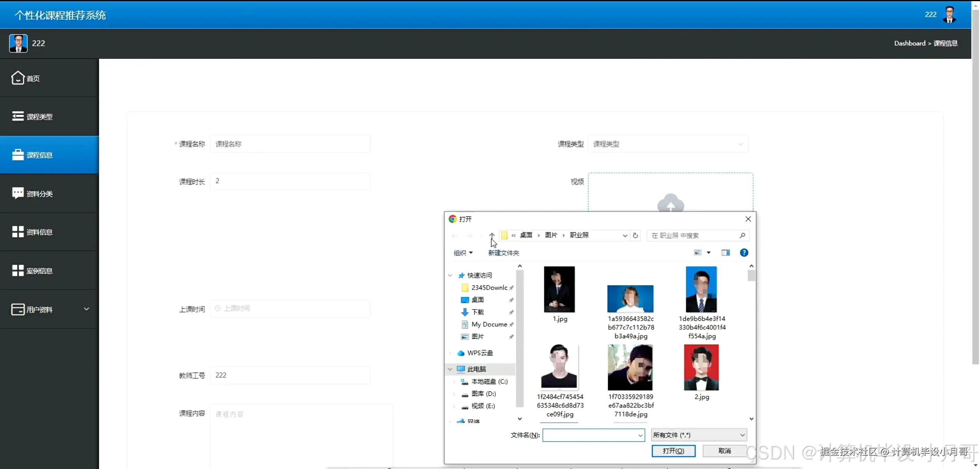980x469 pixels.
Task: Collapse the 此电脑 tree node
Action: click(450, 369)
